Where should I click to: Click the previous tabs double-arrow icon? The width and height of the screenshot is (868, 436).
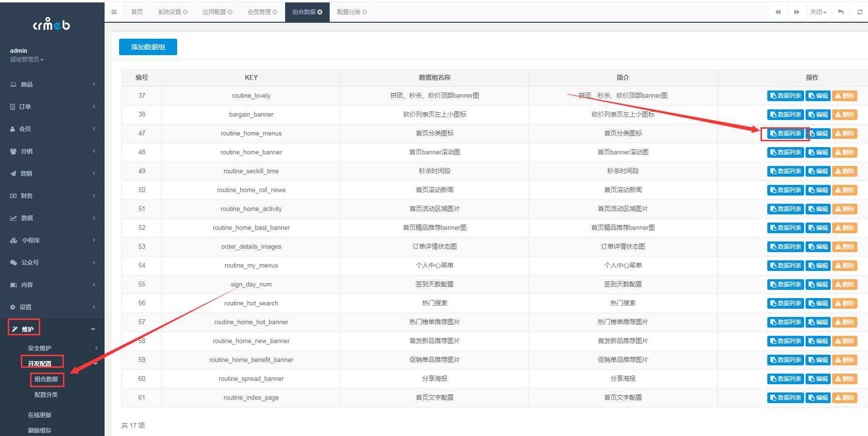click(778, 12)
